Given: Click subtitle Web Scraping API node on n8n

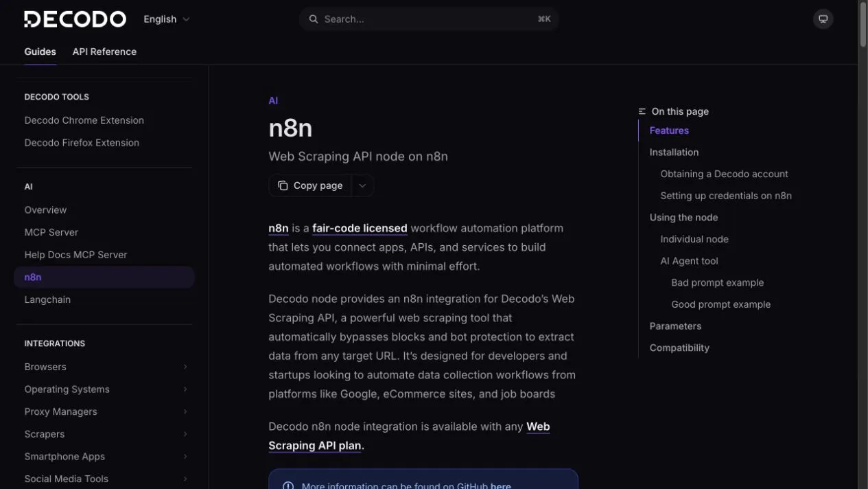Looking at the screenshot, I should (x=358, y=157).
